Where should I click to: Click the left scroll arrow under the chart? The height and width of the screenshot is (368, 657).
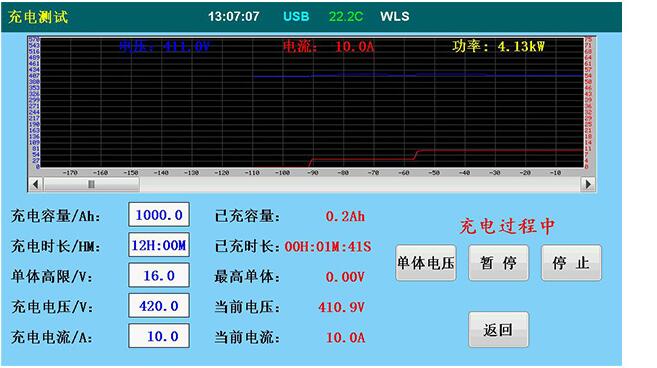click(36, 184)
